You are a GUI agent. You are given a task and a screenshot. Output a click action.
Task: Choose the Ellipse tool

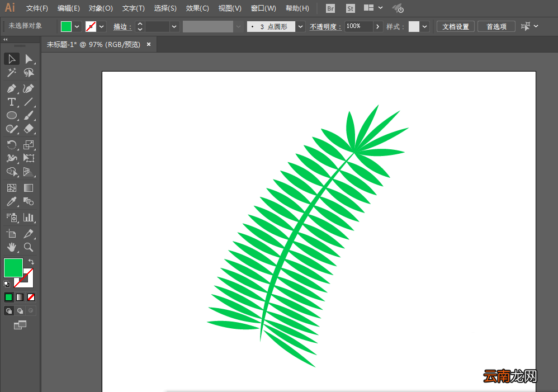click(12, 115)
